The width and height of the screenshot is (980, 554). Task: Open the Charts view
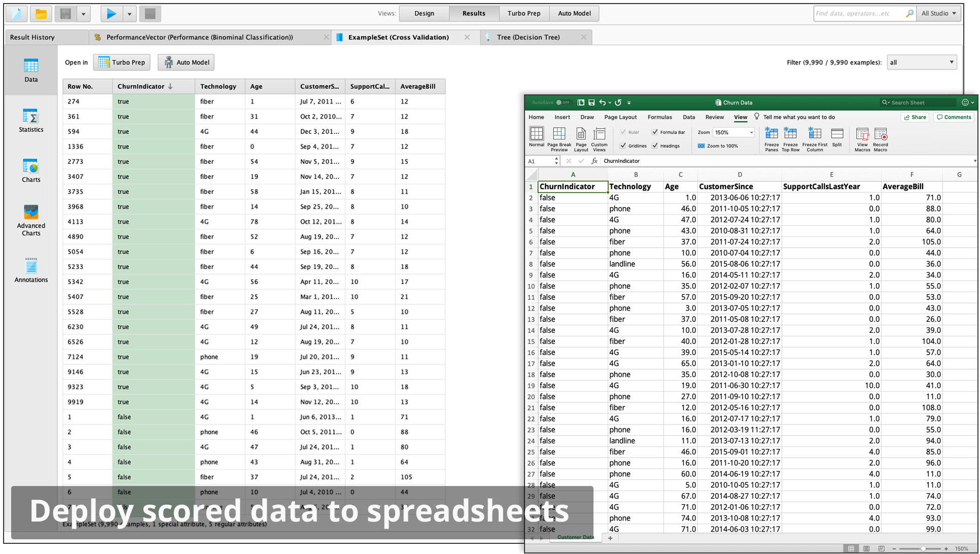point(31,169)
